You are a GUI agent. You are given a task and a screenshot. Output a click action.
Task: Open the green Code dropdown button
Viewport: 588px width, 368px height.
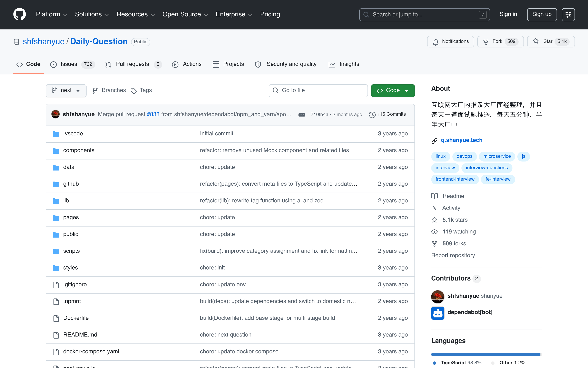(x=393, y=91)
